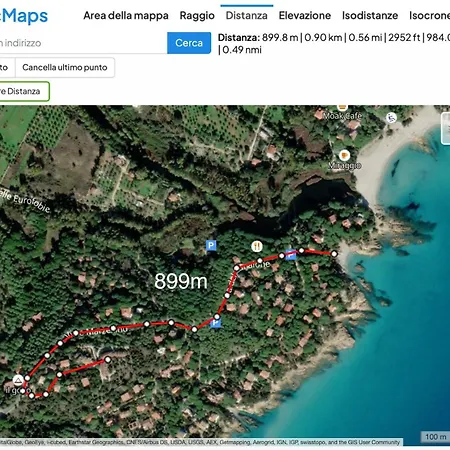Click the Miraggio place label
This screenshot has height=450, width=450.
click(x=345, y=165)
